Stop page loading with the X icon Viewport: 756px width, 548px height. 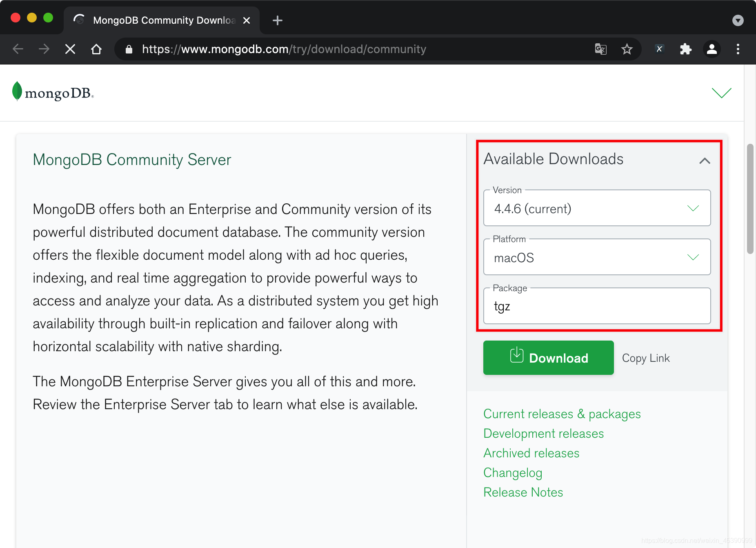pyautogui.click(x=70, y=49)
